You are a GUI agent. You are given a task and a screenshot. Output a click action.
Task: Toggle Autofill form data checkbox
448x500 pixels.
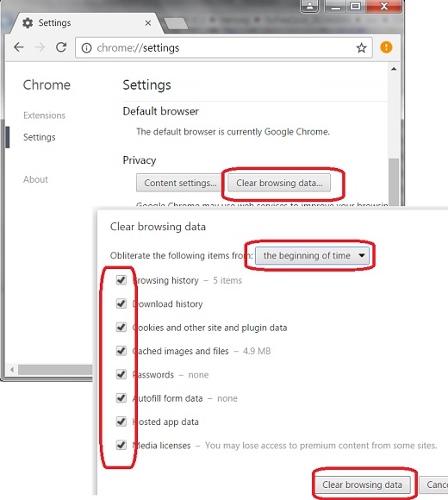tap(121, 398)
